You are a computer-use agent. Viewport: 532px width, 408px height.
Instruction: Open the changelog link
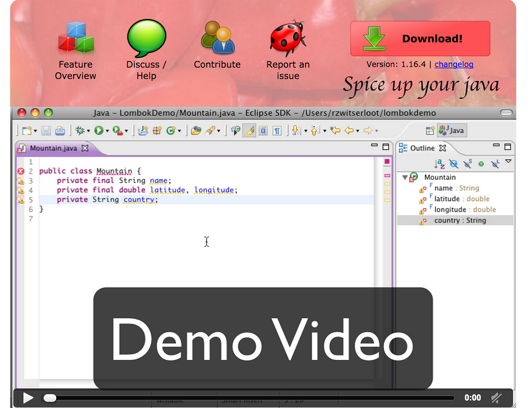(x=454, y=65)
